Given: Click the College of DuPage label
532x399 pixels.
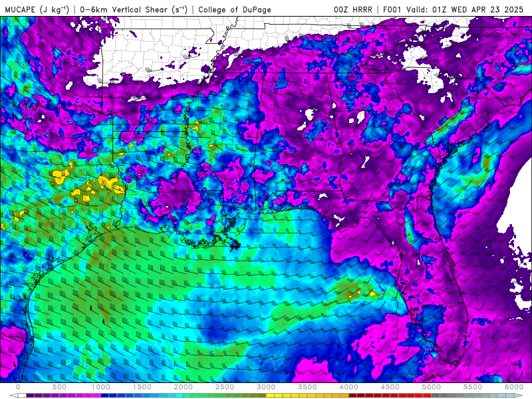Looking at the screenshot, I should [x=235, y=9].
